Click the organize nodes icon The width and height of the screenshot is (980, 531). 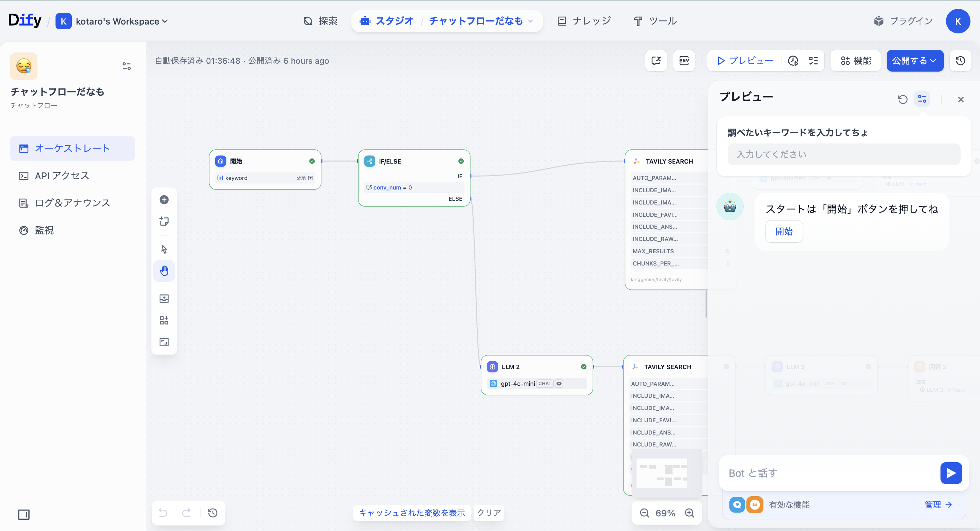coord(164,320)
